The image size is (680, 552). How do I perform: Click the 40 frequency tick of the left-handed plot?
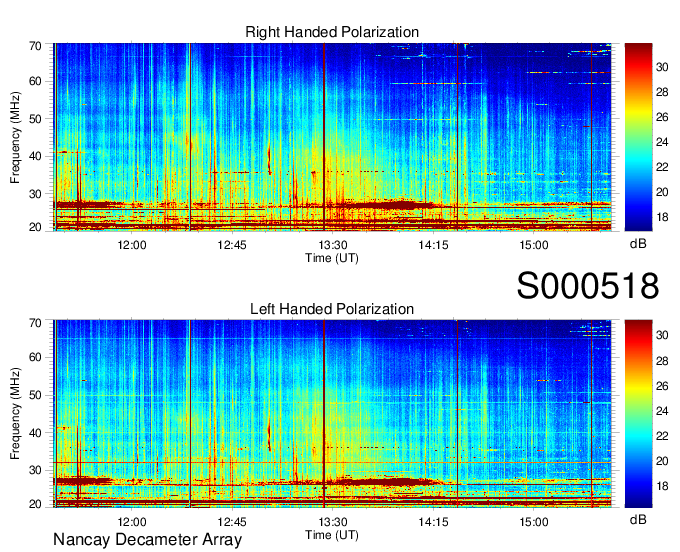[35, 432]
